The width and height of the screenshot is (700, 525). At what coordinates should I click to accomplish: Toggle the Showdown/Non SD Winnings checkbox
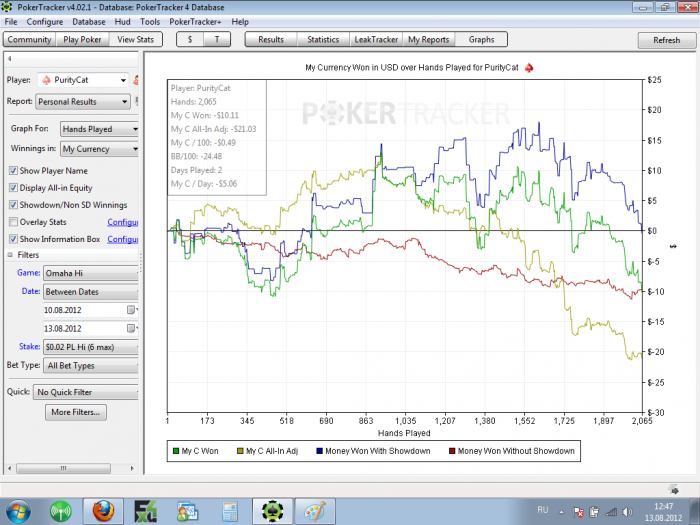[13, 204]
